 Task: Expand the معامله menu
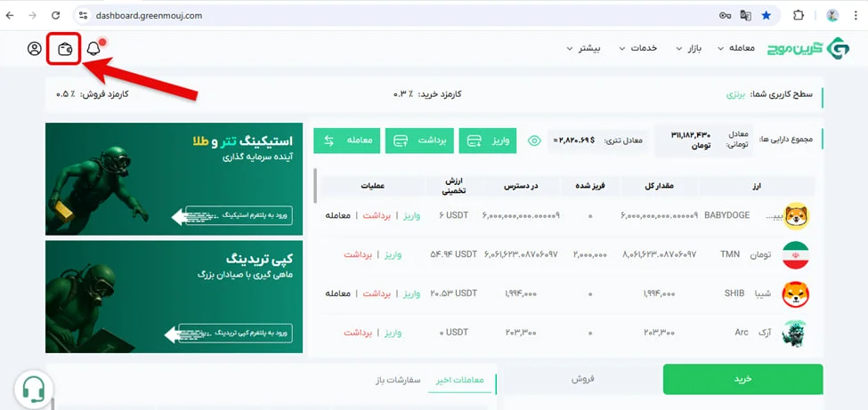tap(735, 48)
